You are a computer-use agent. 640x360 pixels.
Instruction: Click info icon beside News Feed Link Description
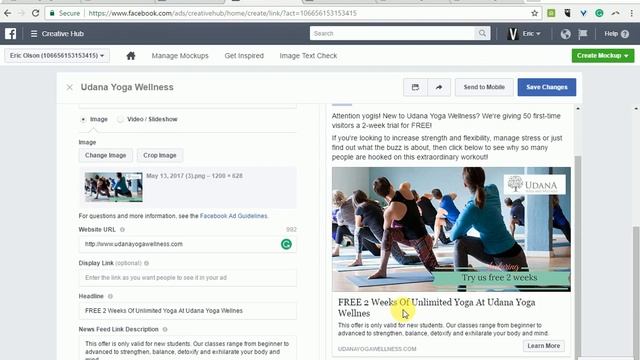click(x=165, y=329)
